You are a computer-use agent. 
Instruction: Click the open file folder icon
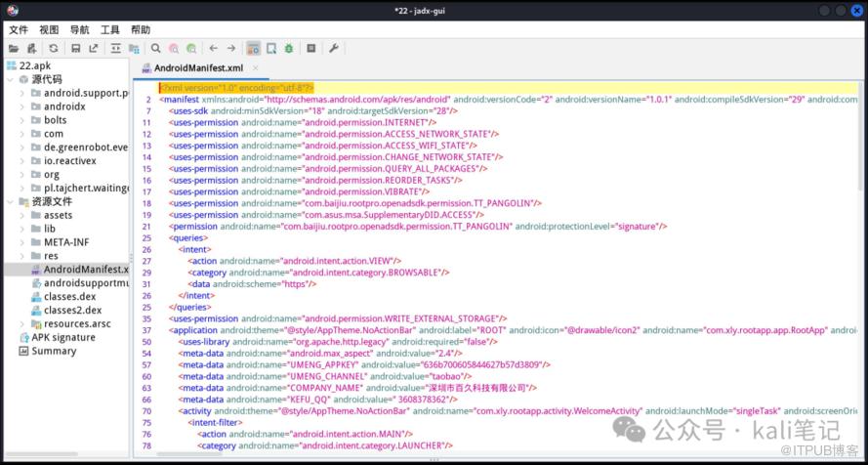point(14,48)
